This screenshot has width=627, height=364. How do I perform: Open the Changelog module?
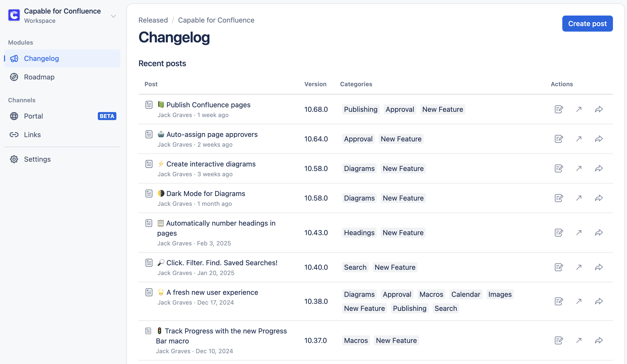click(x=62, y=58)
